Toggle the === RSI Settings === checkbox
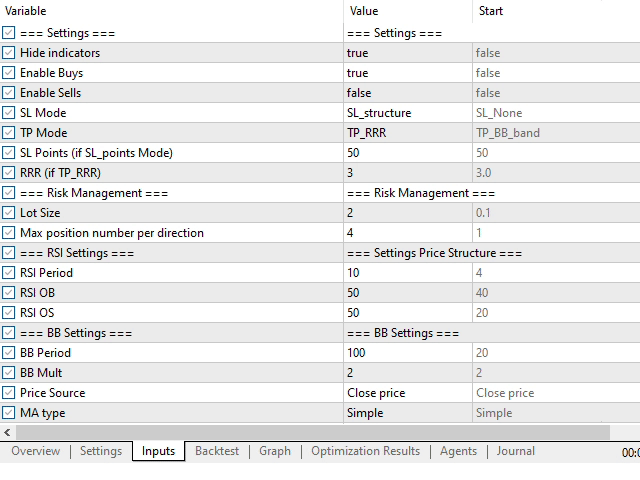The height and width of the screenshot is (480, 640). click(9, 253)
